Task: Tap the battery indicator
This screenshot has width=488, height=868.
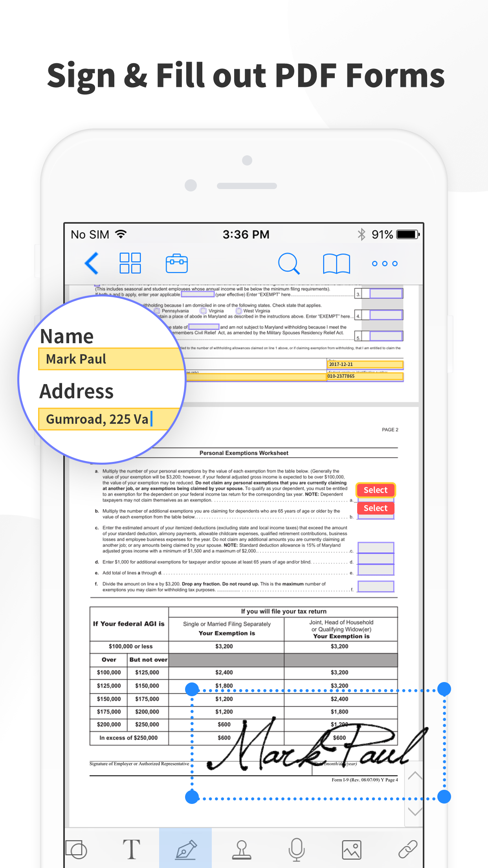Action: tap(408, 235)
